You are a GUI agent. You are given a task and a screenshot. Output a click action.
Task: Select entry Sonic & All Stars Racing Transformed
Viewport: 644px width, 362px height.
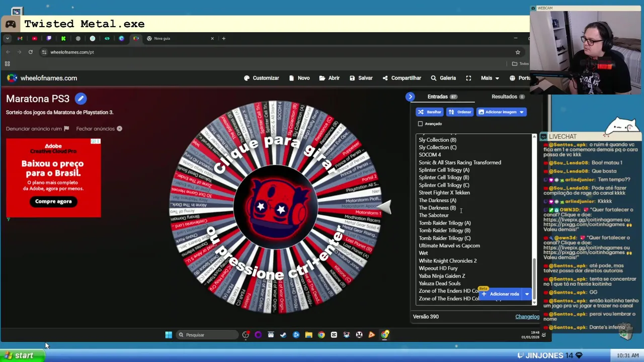point(460,162)
